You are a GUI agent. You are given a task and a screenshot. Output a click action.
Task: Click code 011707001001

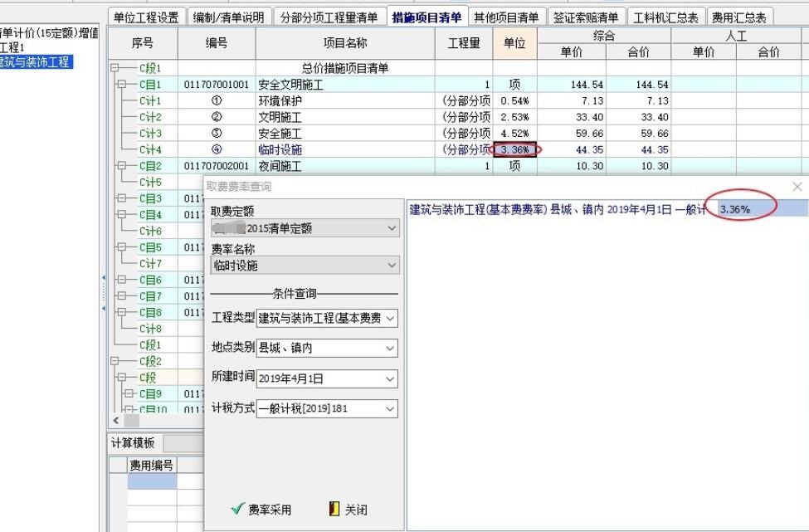[x=217, y=85]
